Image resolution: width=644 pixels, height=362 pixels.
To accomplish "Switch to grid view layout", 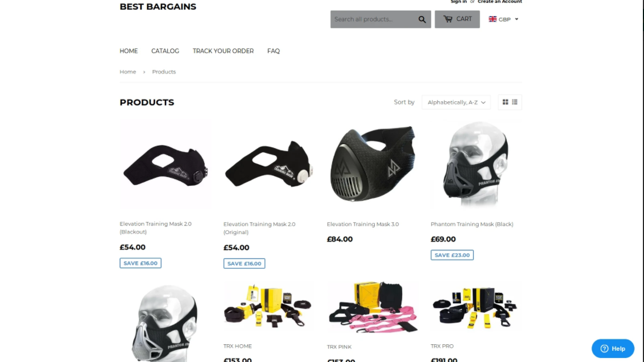I will [505, 102].
